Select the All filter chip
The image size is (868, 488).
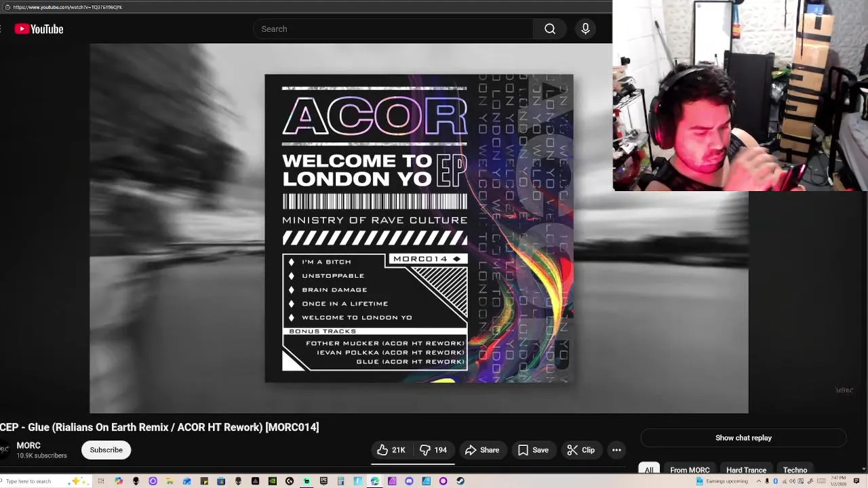(649, 470)
